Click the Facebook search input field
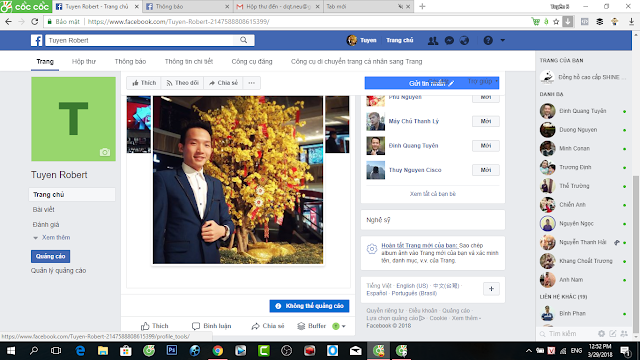The width and height of the screenshot is (640, 360). click(140, 40)
